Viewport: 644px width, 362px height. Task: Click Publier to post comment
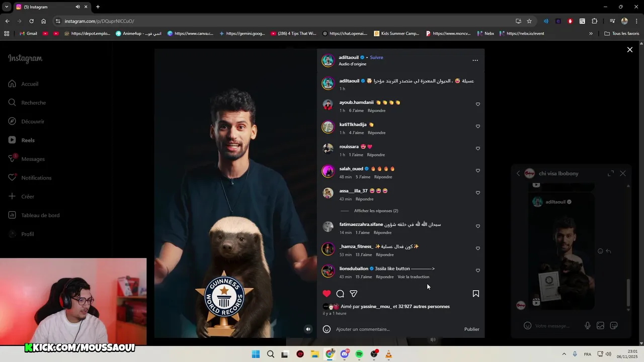tap(471, 329)
